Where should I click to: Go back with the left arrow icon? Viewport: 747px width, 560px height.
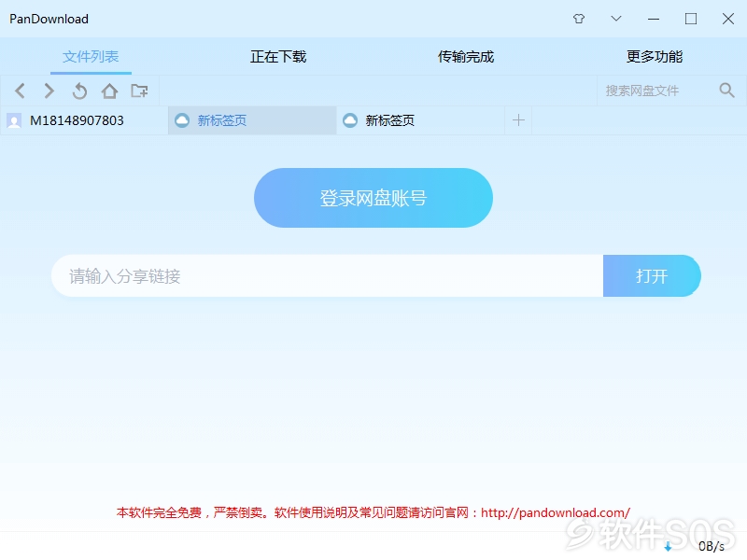click(20, 91)
